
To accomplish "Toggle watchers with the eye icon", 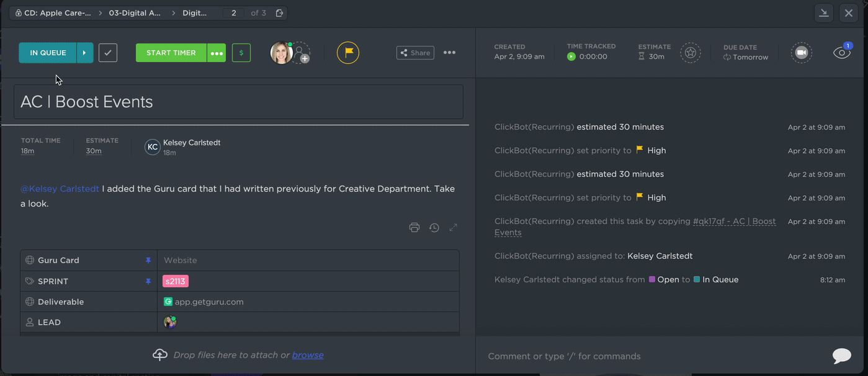I will click(x=841, y=53).
